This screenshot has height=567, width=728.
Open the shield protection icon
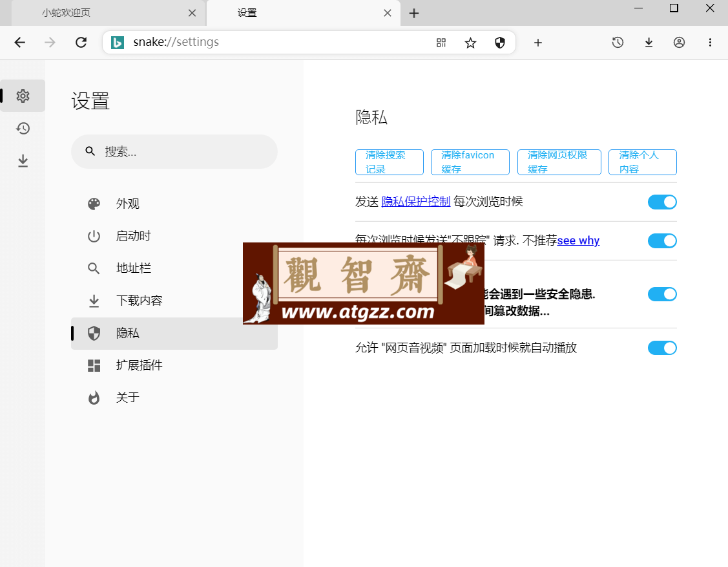[499, 43]
